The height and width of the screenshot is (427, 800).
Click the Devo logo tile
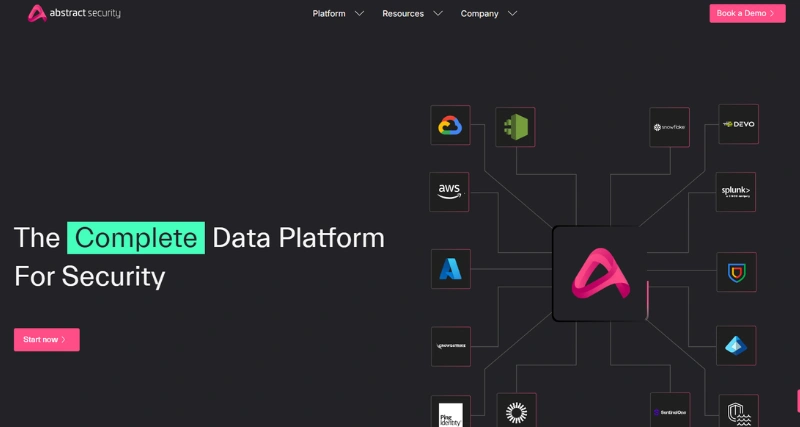738,124
